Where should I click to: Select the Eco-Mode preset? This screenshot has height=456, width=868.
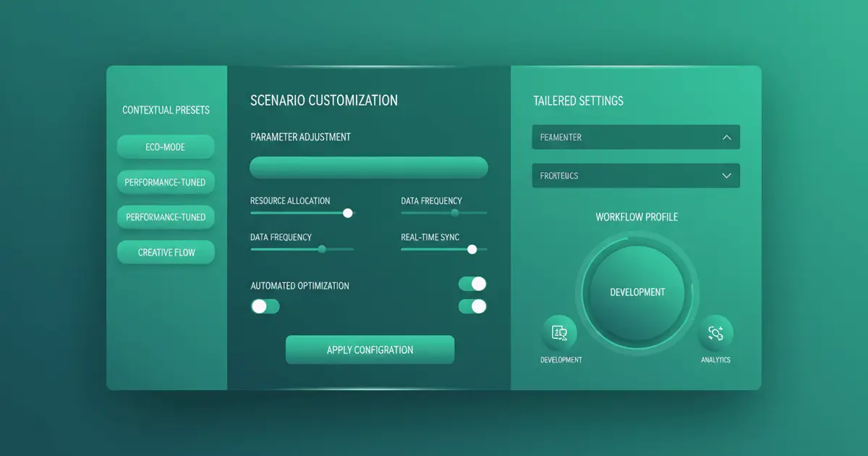[x=166, y=146]
